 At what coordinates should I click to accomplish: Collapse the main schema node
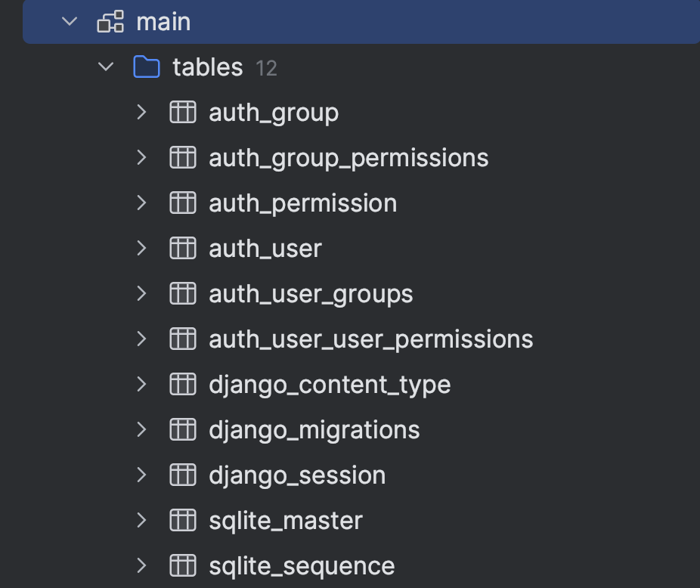coord(70,22)
